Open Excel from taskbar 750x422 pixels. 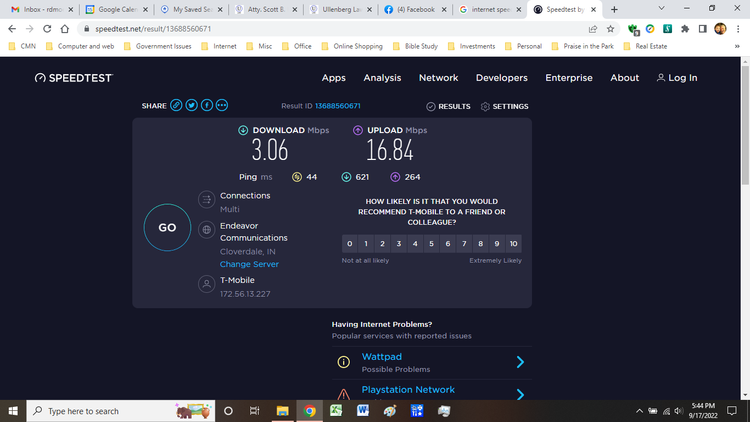tap(336, 411)
